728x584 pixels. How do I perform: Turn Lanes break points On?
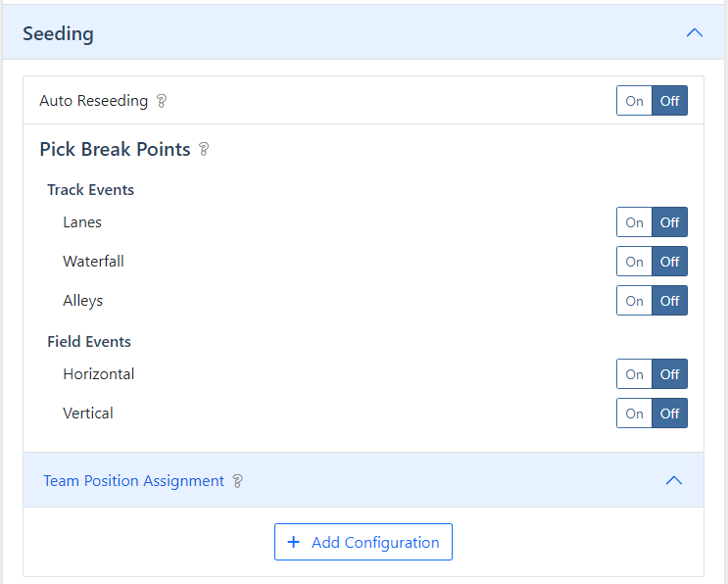coord(634,222)
